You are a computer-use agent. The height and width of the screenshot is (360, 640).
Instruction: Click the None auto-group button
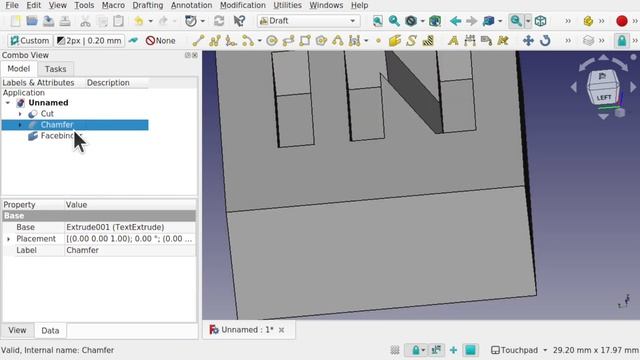click(160, 40)
